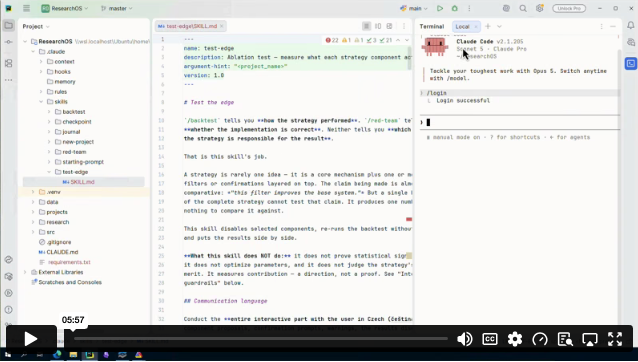Toggle Project tool window folder icon

point(9,26)
